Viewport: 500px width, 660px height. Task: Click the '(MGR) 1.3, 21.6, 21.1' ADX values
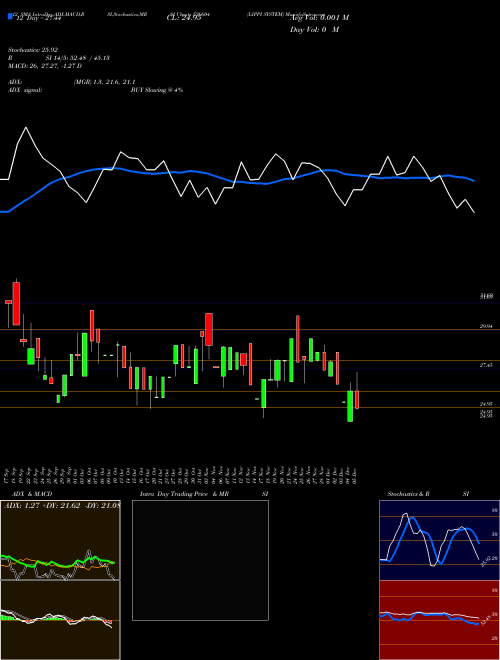click(x=104, y=82)
